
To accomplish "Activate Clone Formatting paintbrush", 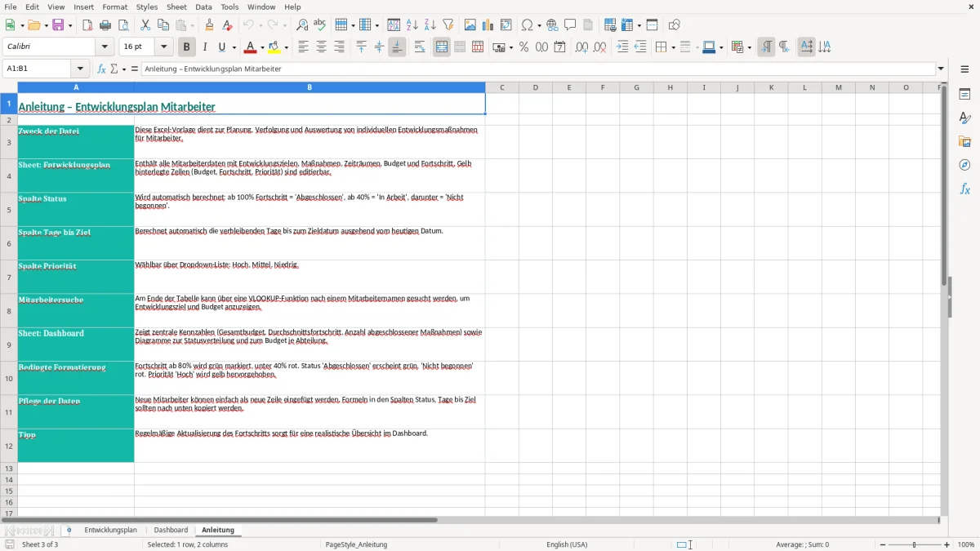I will click(x=210, y=25).
